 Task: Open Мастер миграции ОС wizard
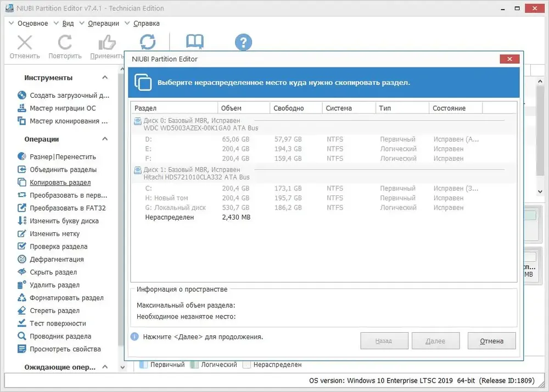point(57,108)
